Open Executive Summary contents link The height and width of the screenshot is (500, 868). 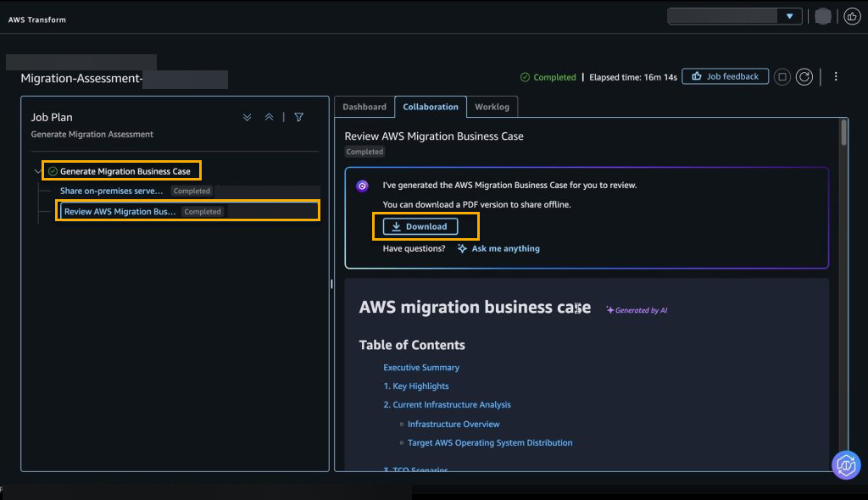tap(421, 368)
